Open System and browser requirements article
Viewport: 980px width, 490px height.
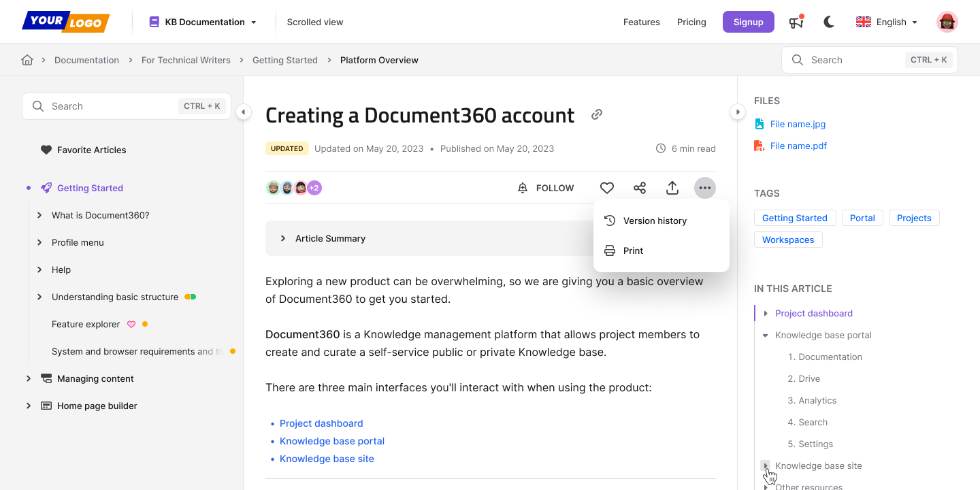[x=137, y=351]
